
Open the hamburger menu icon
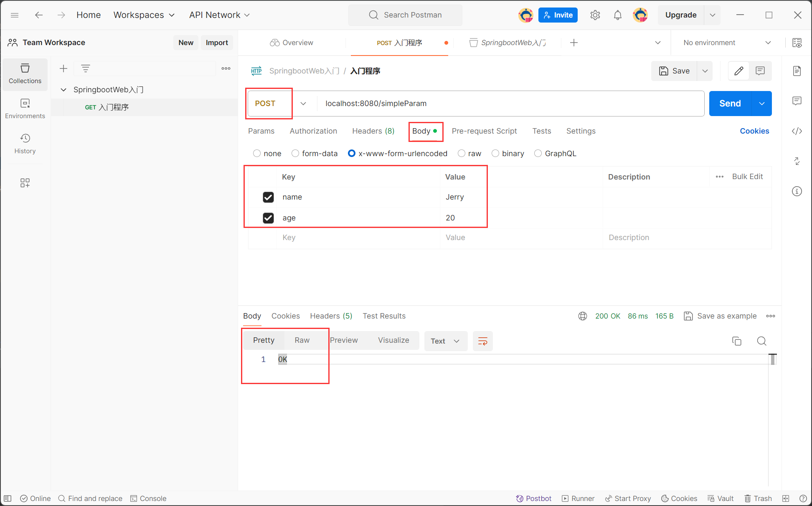[15, 15]
